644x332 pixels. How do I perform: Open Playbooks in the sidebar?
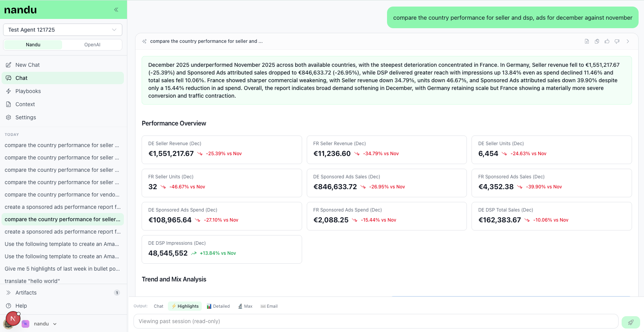[28, 91]
